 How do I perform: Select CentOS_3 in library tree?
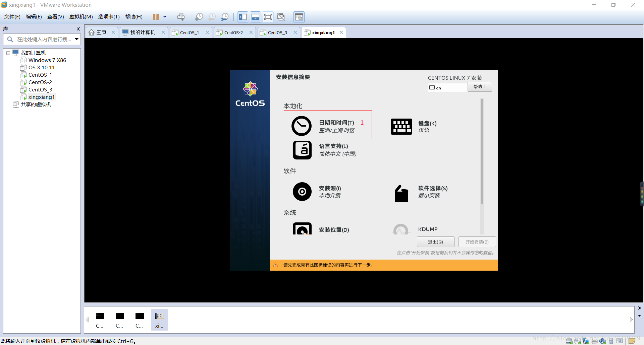(40, 90)
